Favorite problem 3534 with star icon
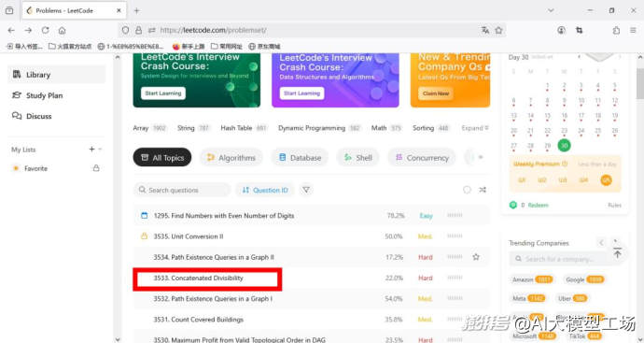The width and height of the screenshot is (644, 343). tap(476, 257)
